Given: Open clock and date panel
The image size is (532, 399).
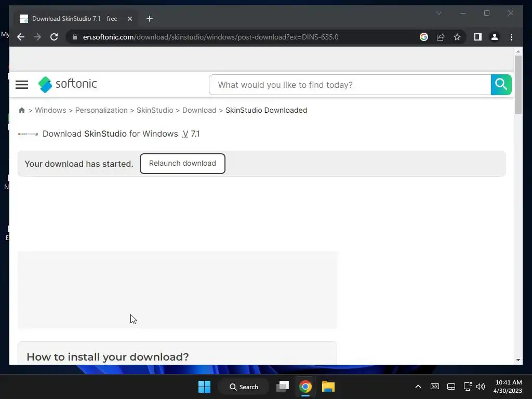Looking at the screenshot, I should (508, 387).
